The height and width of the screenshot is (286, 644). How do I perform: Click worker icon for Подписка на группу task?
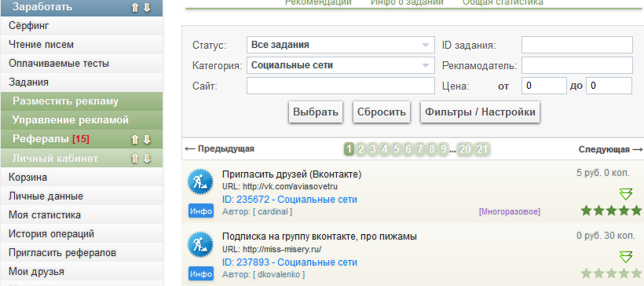point(200,244)
